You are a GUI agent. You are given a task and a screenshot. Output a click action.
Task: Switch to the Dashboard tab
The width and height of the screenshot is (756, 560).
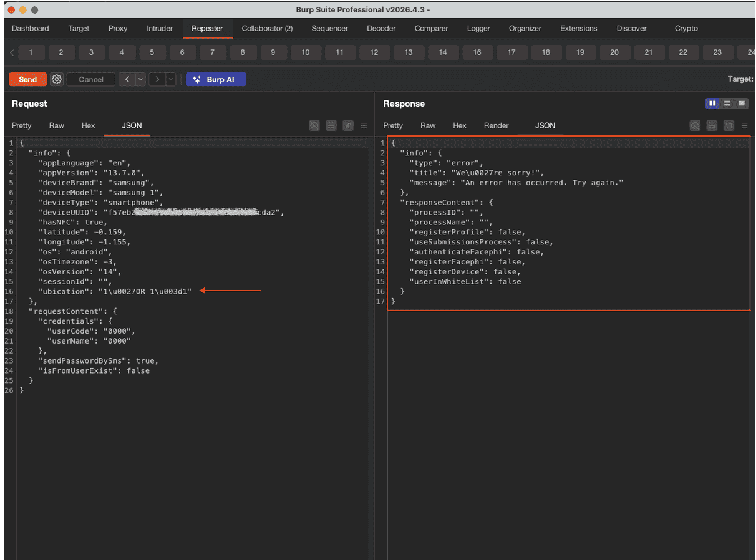30,28
